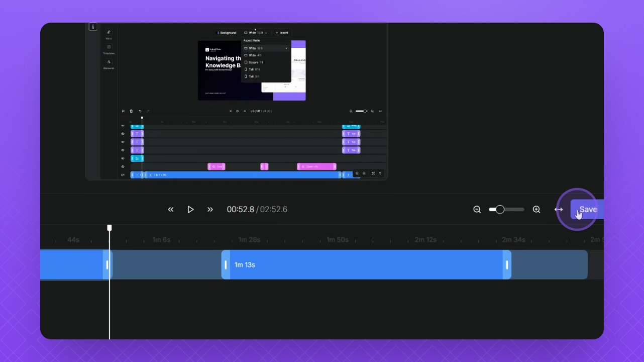This screenshot has height=362, width=644.
Task: Choose Wide 16:9 in the Aspect Ratio menu
Action: (x=266, y=48)
